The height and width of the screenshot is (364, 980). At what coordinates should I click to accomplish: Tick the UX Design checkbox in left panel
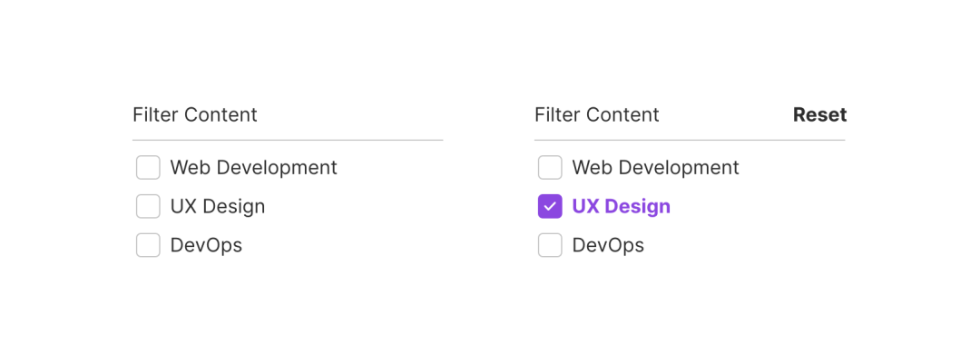coord(148,207)
